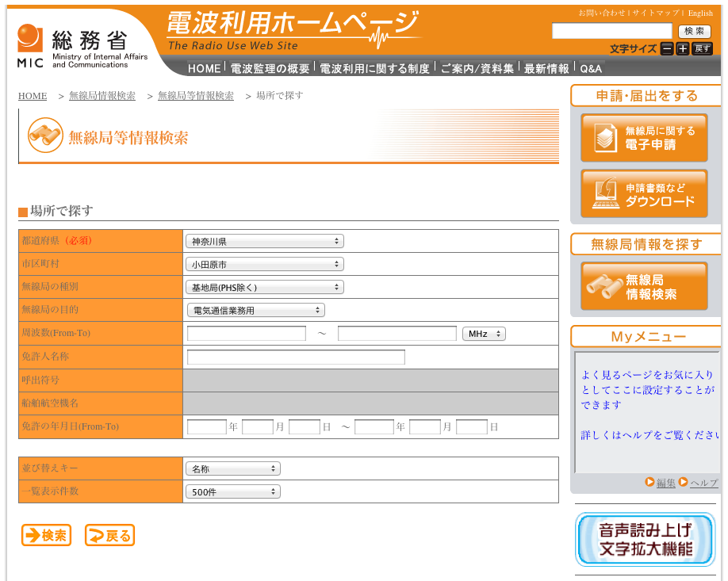This screenshot has width=728, height=581.
Task: Reset font size with 戻す button
Action: tap(702, 48)
